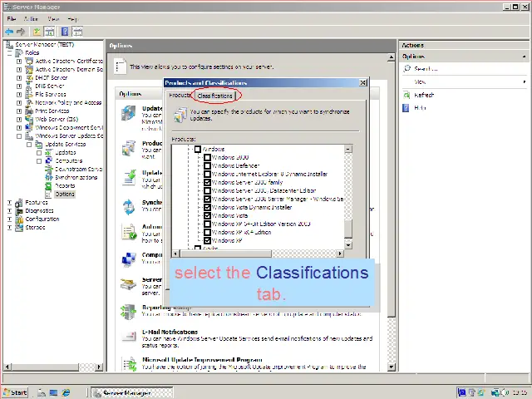Open E-Mail Notifications option link

(170, 332)
